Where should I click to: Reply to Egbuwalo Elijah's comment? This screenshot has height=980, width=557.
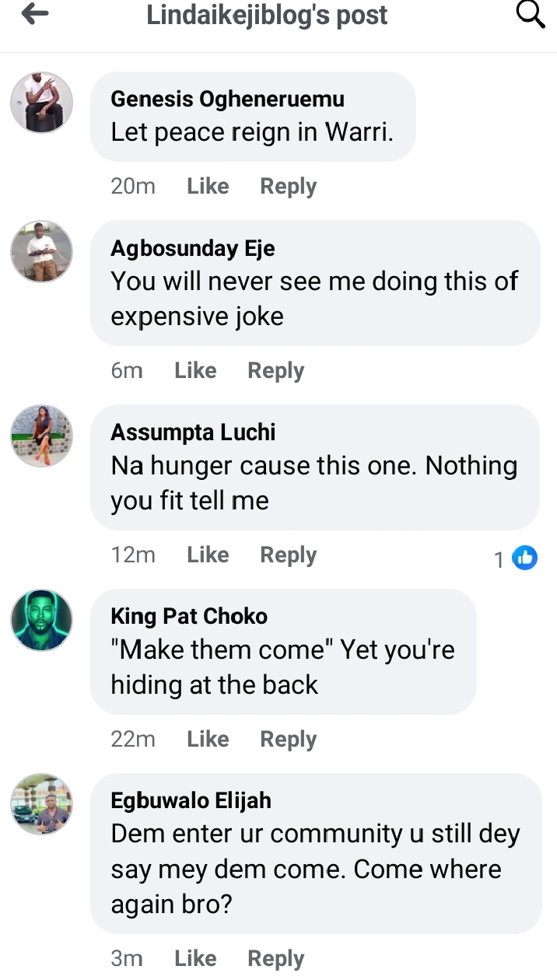coord(275,959)
